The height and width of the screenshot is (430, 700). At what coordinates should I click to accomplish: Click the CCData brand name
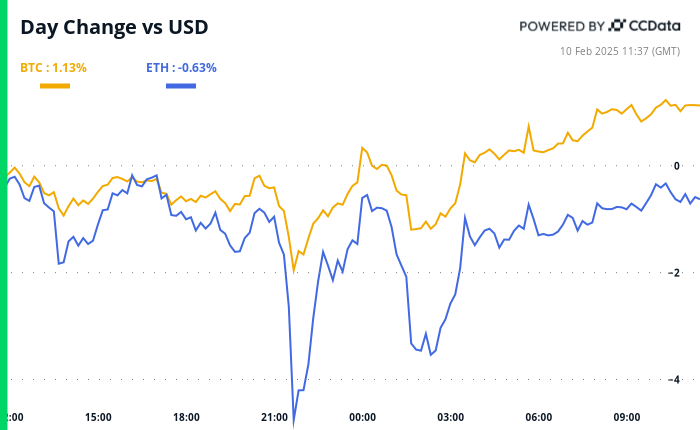click(x=657, y=26)
